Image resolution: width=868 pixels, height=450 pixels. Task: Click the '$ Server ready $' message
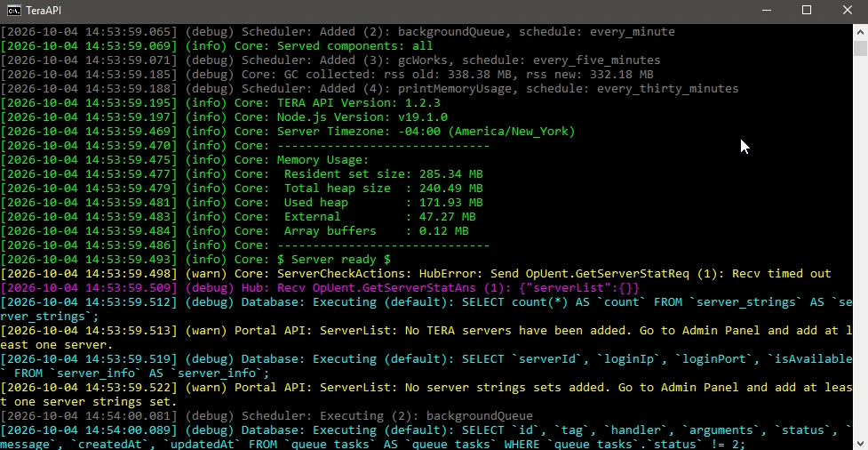[x=334, y=260]
